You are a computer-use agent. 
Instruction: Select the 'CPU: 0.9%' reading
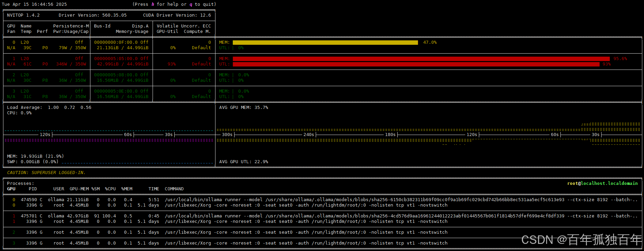coord(19,113)
